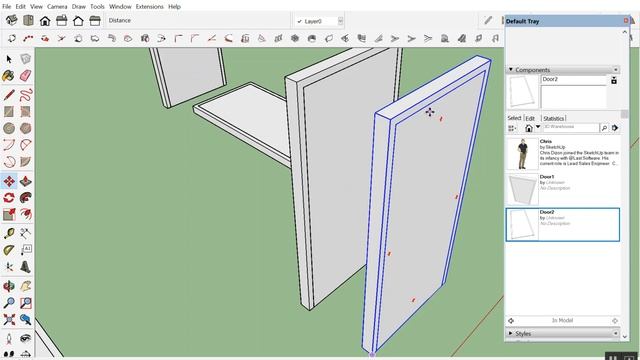
Task: Open the Help menu
Action: coord(174,7)
